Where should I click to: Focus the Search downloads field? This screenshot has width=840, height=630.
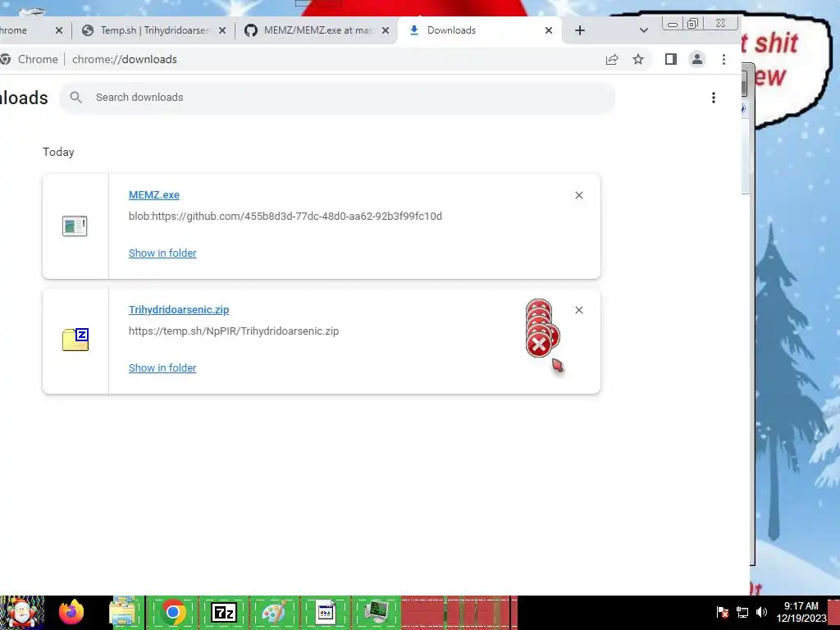337,98
